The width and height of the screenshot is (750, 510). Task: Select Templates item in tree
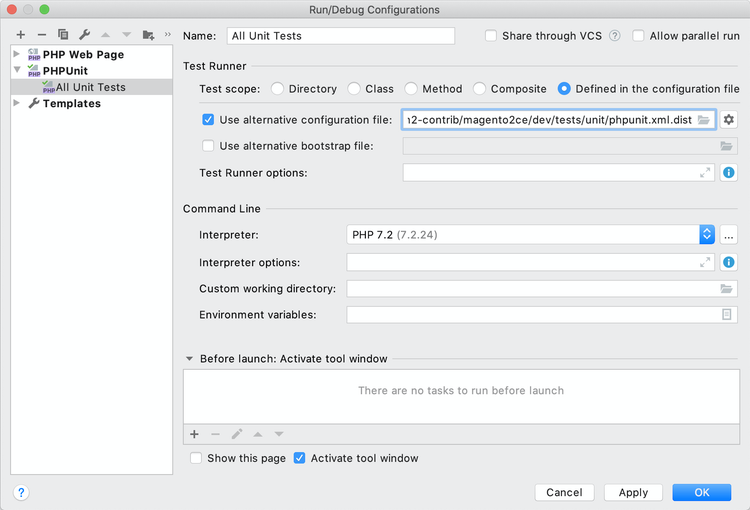72,103
